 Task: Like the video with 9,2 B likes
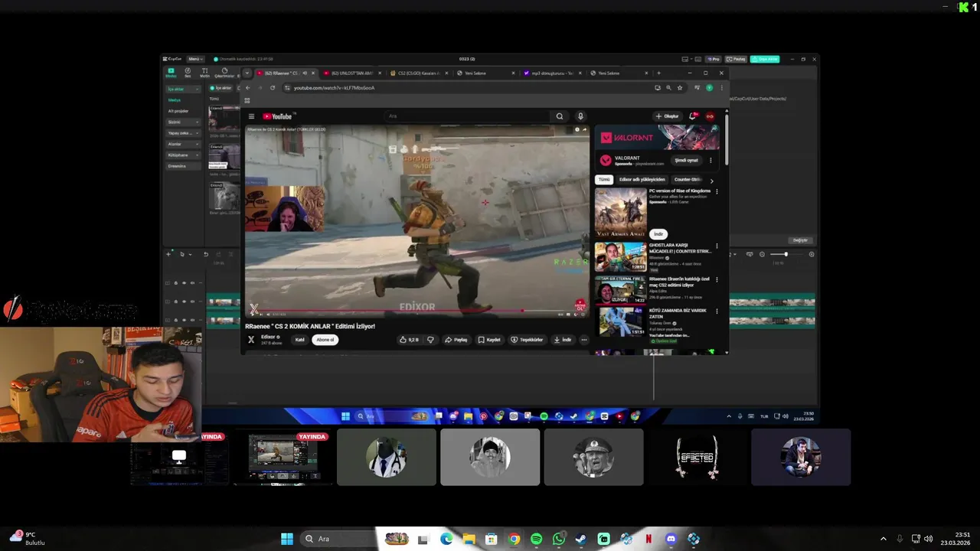point(409,340)
